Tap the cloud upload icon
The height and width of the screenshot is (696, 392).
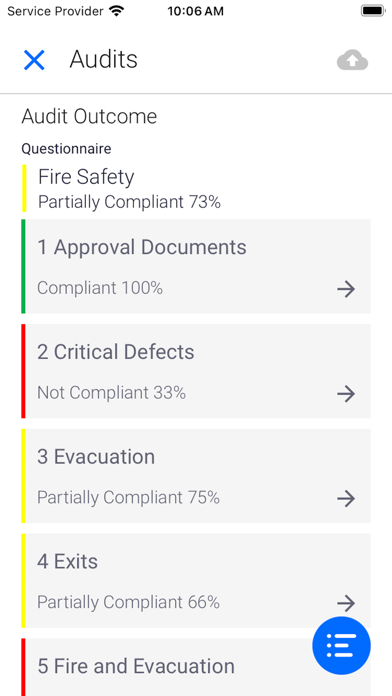(352, 60)
